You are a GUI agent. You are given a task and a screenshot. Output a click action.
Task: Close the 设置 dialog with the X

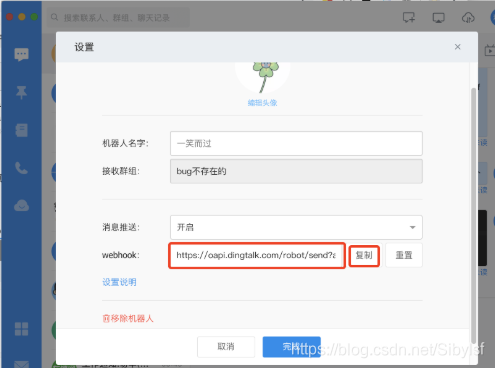coord(458,47)
